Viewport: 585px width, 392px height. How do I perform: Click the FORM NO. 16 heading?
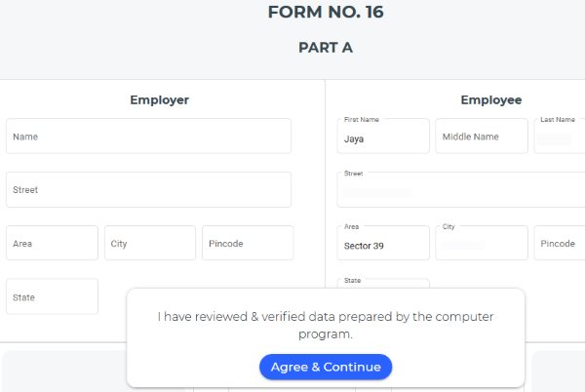point(326,13)
